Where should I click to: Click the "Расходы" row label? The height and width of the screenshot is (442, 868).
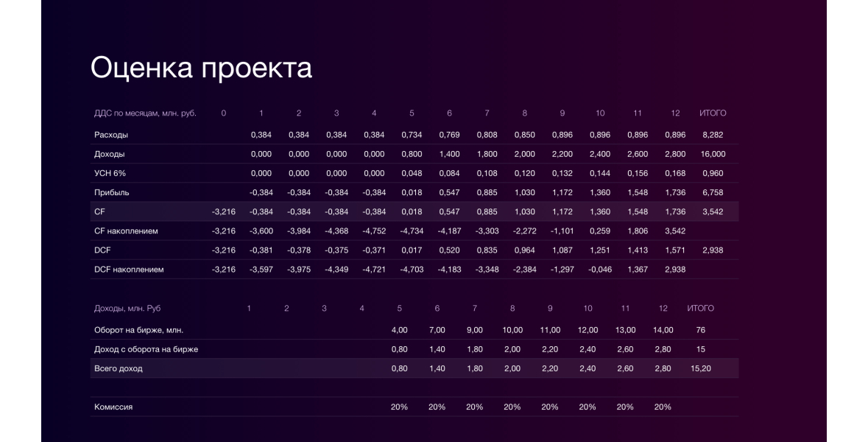coord(110,135)
